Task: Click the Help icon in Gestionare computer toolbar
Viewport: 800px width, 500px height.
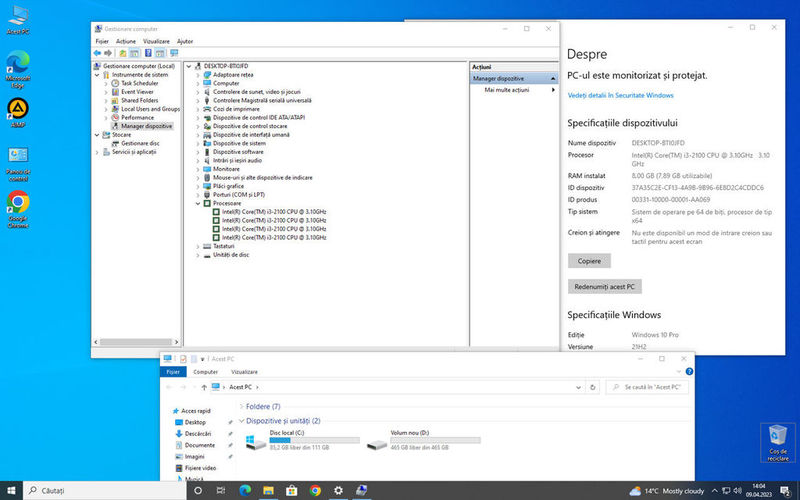Action: (148, 53)
